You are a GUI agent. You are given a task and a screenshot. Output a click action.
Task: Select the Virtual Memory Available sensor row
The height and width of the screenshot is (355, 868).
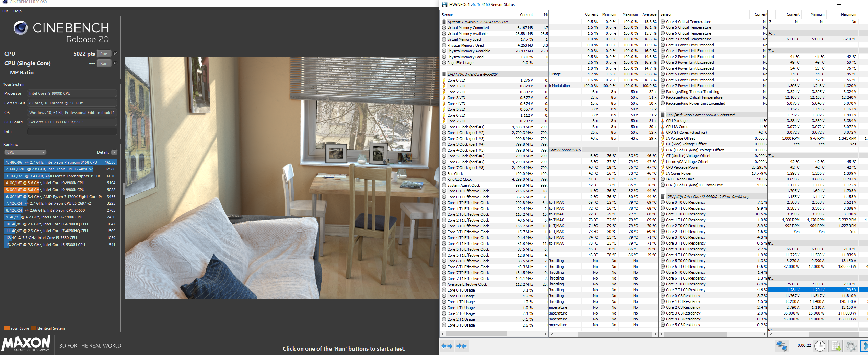[494, 34]
